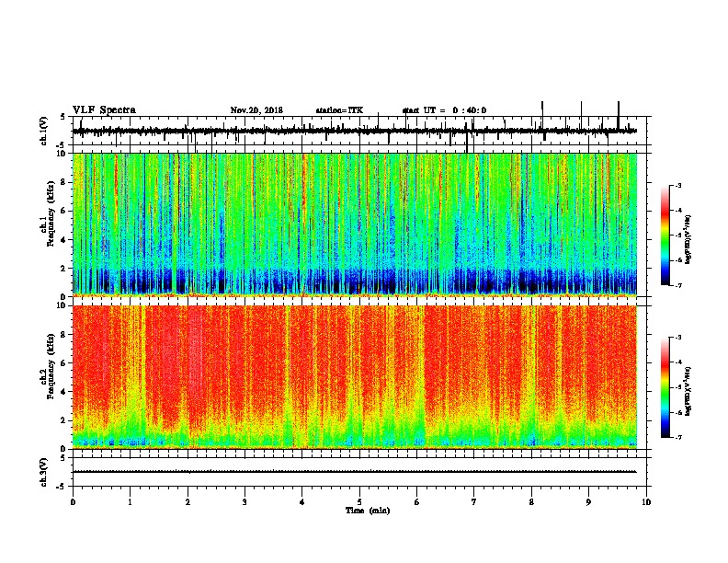The image size is (728, 563).
Task: Click the ch.2 spectrogram panel
Action: 355,377
